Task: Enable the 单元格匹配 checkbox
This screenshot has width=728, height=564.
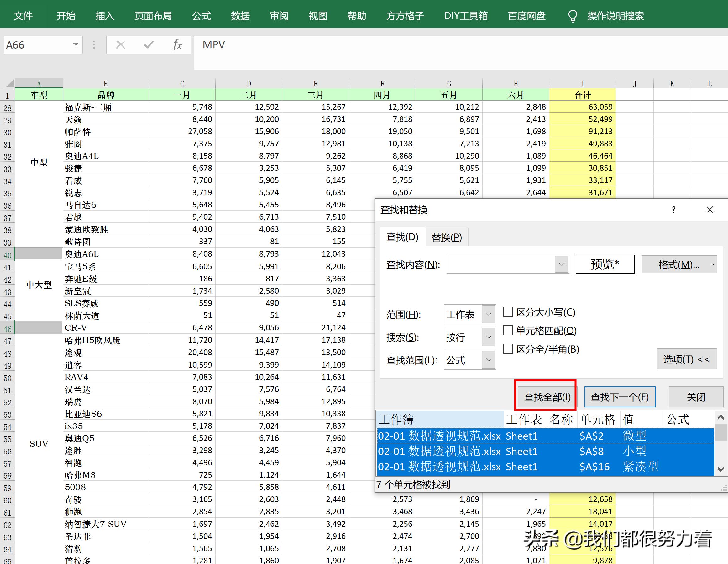Action: pyautogui.click(x=508, y=330)
